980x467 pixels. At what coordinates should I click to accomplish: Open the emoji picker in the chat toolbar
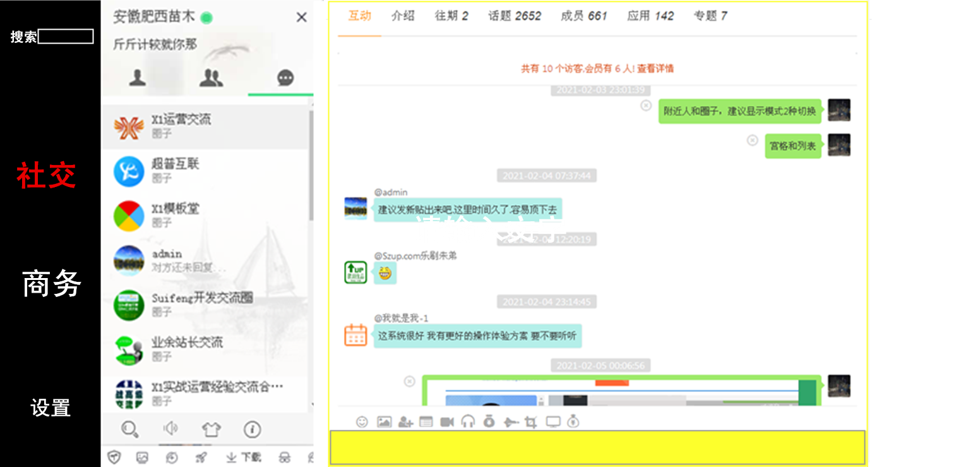click(362, 422)
